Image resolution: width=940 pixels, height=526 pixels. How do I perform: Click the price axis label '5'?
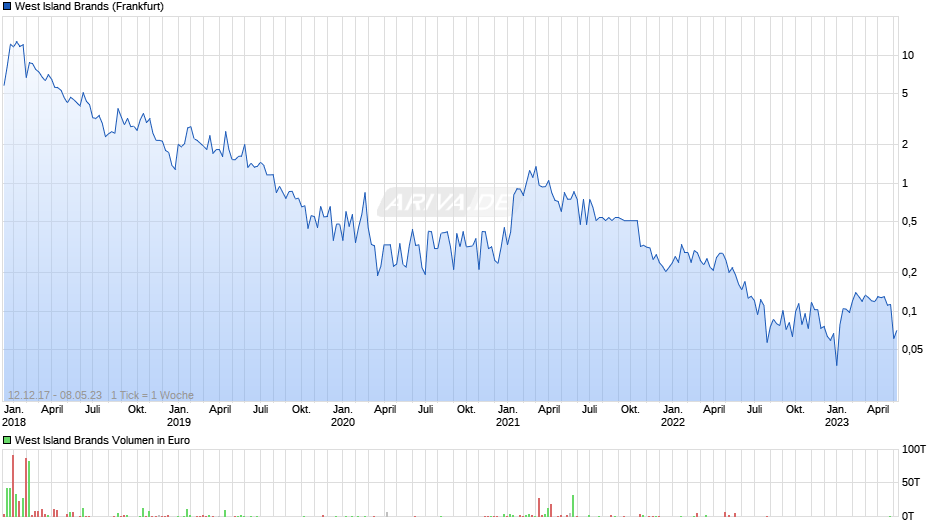point(905,94)
